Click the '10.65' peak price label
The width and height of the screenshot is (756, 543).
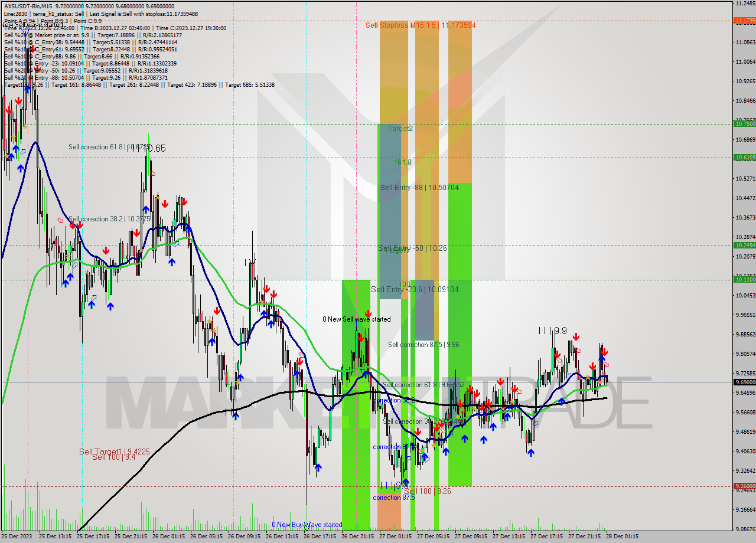(154, 149)
